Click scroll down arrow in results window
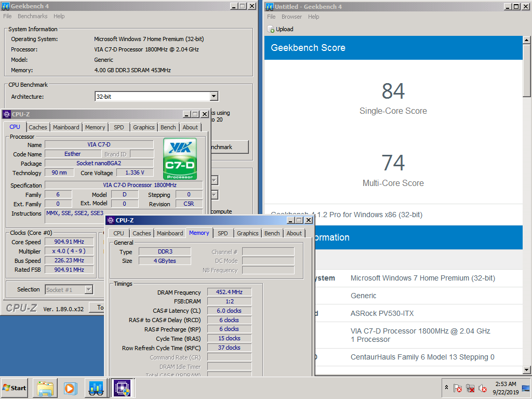 [527, 370]
